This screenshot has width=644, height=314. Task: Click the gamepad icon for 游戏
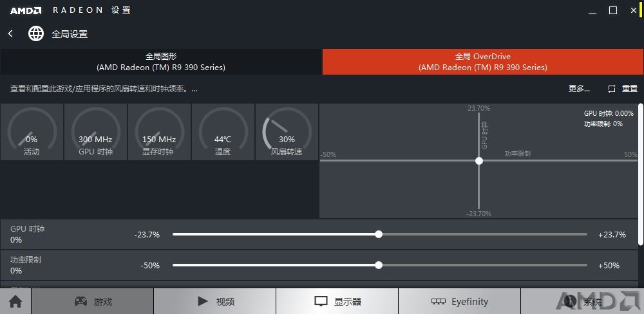click(80, 302)
